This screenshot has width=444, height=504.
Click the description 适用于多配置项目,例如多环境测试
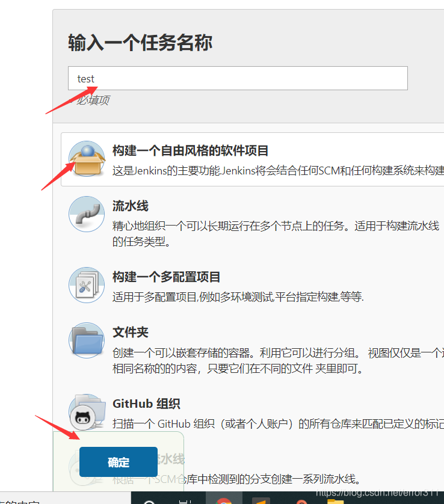(238, 297)
